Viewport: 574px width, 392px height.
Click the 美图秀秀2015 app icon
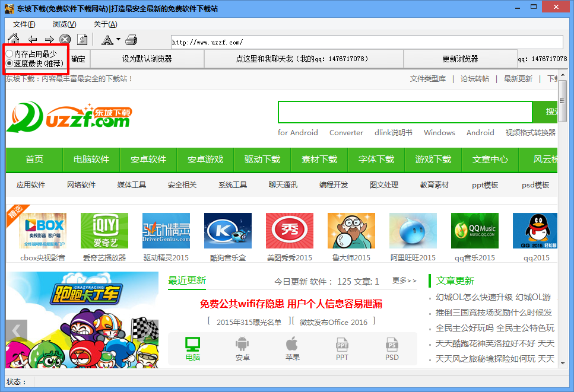coord(290,231)
